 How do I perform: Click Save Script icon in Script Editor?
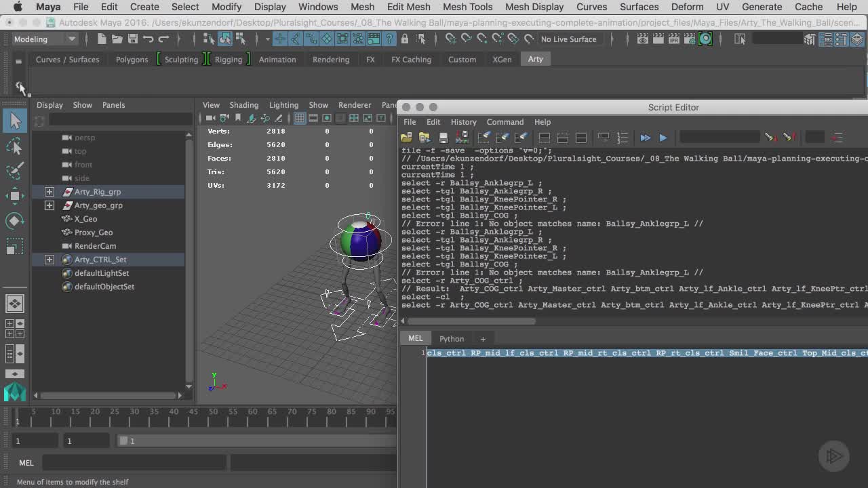point(443,138)
